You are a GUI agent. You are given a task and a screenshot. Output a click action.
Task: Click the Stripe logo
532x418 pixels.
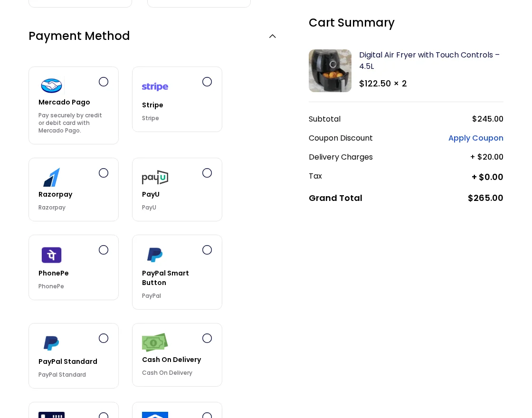pyautogui.click(x=155, y=87)
